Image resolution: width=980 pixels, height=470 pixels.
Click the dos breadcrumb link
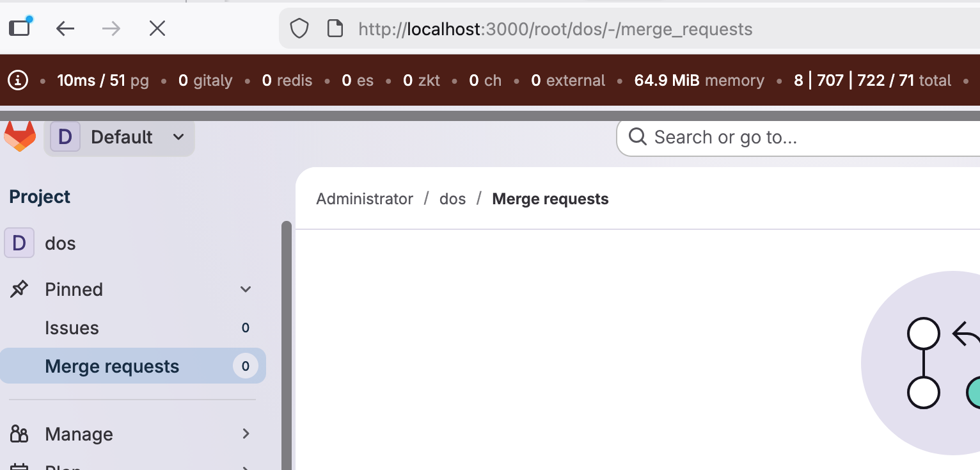pos(452,199)
